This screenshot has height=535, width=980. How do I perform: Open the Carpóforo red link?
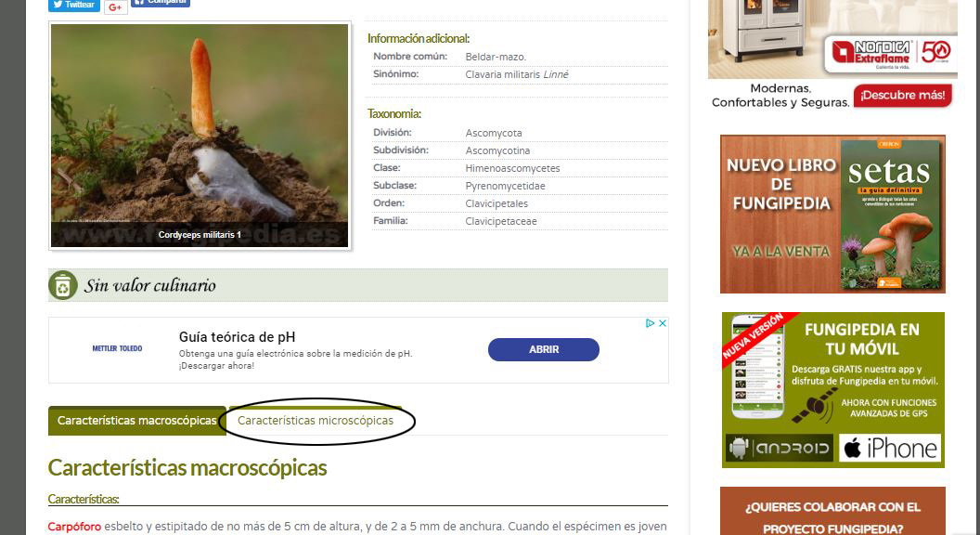pos(74,527)
